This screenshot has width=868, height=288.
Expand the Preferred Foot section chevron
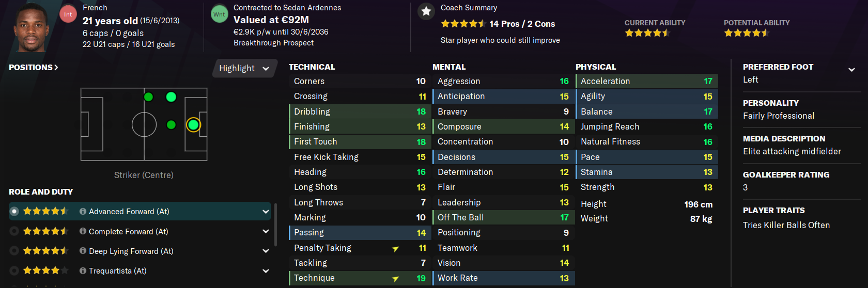tap(851, 70)
